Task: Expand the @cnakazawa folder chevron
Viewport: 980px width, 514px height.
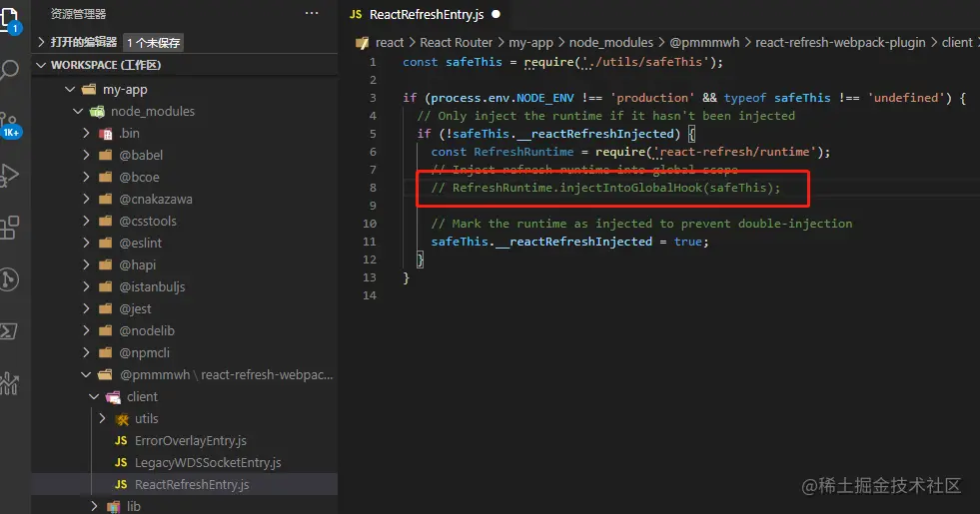Action: (86, 200)
